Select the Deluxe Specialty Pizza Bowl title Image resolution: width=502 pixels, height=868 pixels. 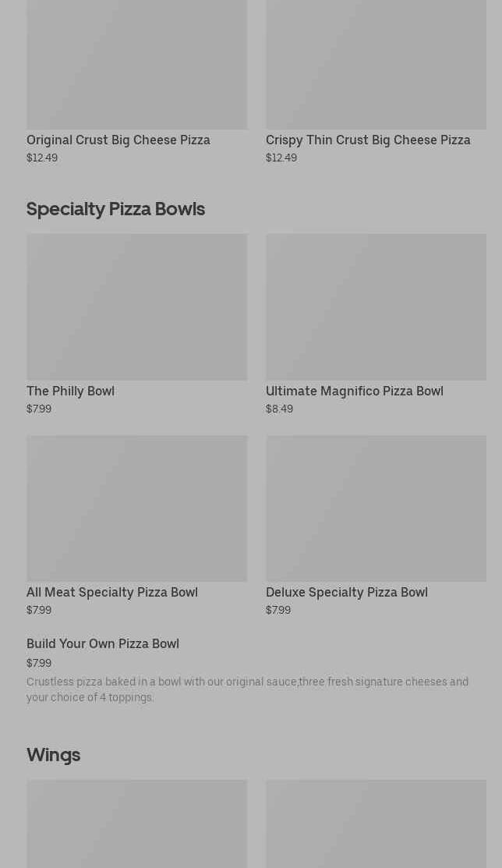pos(347,592)
